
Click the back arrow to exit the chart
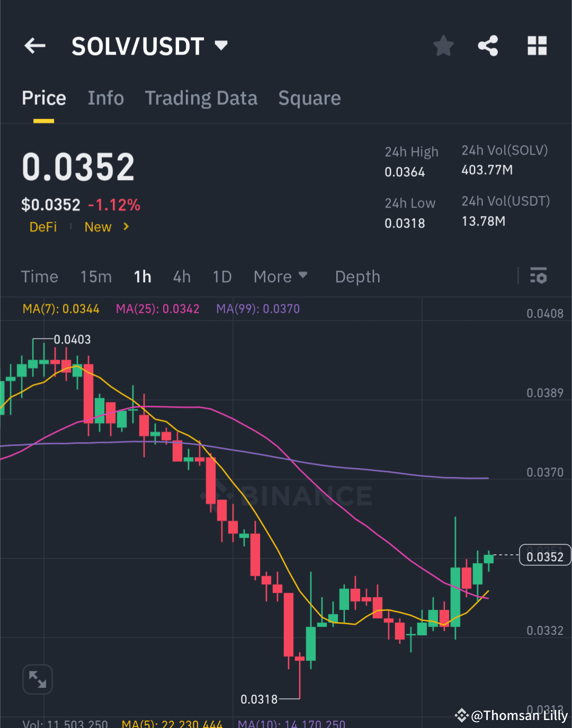click(x=34, y=46)
